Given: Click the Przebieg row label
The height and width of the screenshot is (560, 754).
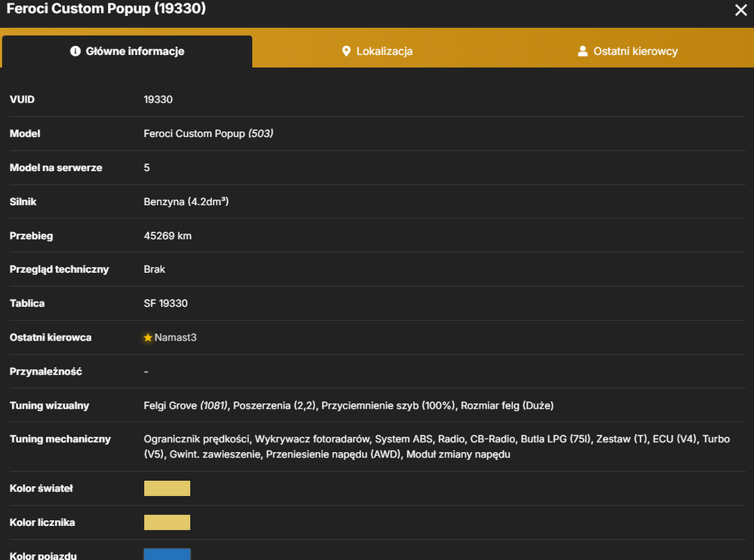Looking at the screenshot, I should tap(31, 236).
